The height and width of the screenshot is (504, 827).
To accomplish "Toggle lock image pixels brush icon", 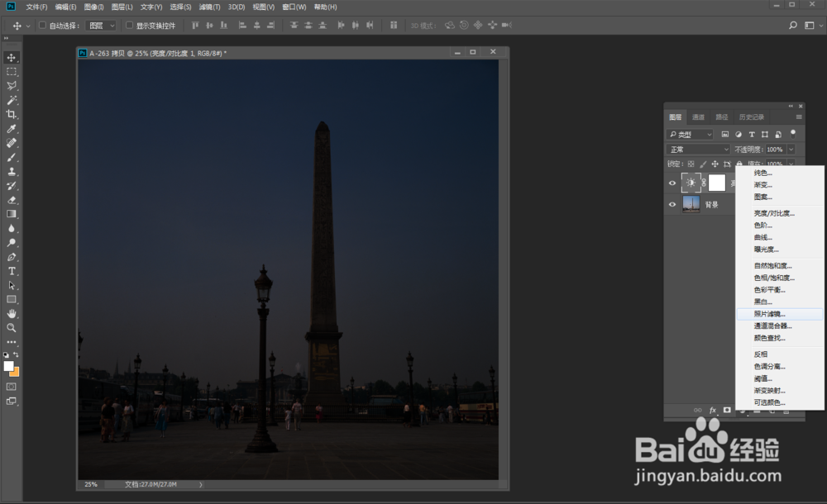I will coord(703,164).
